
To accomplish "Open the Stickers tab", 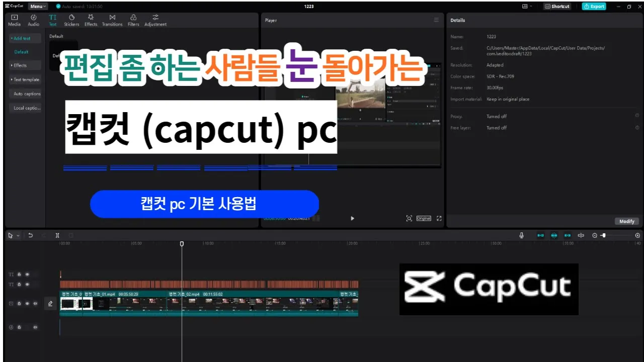I will [x=71, y=20].
